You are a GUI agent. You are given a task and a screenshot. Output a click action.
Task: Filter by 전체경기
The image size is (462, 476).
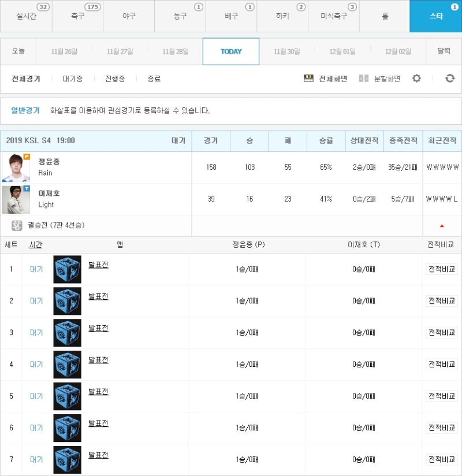click(x=26, y=79)
